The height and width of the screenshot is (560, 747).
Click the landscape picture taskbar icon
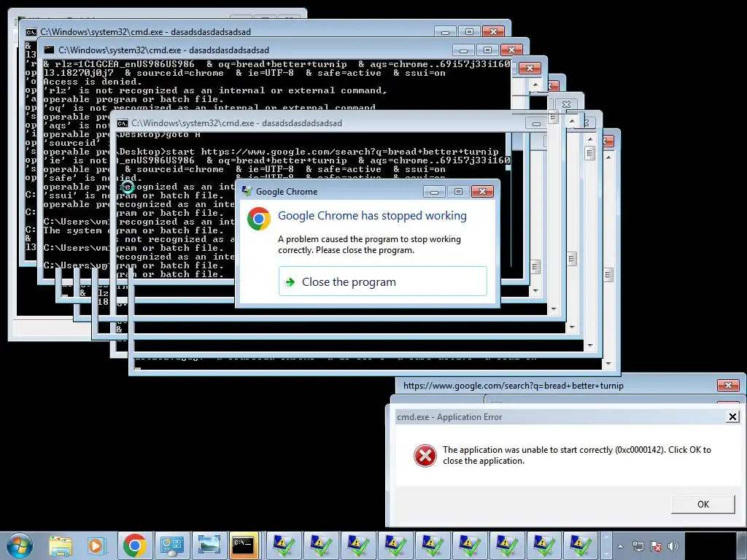pos(209,545)
